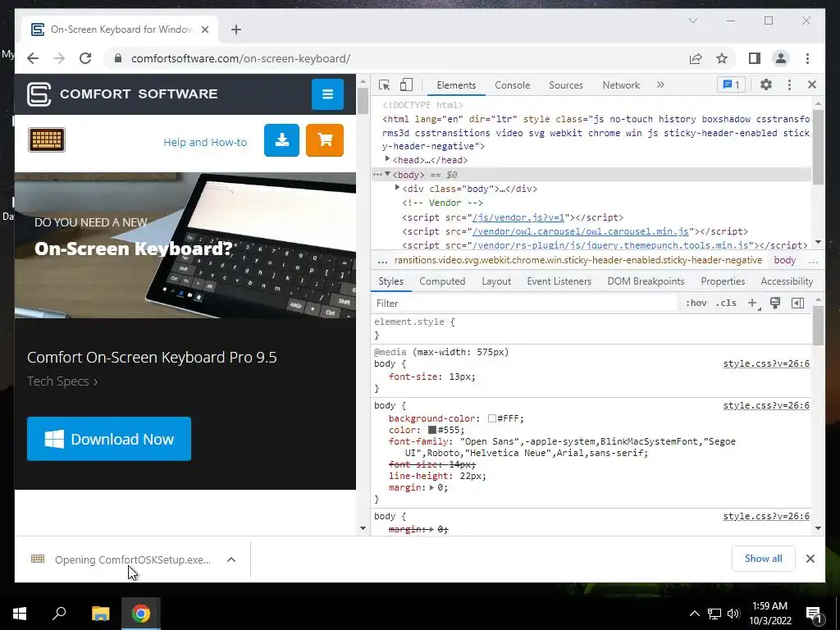840x630 pixels.
Task: Click the Download Now button
Action: (109, 439)
